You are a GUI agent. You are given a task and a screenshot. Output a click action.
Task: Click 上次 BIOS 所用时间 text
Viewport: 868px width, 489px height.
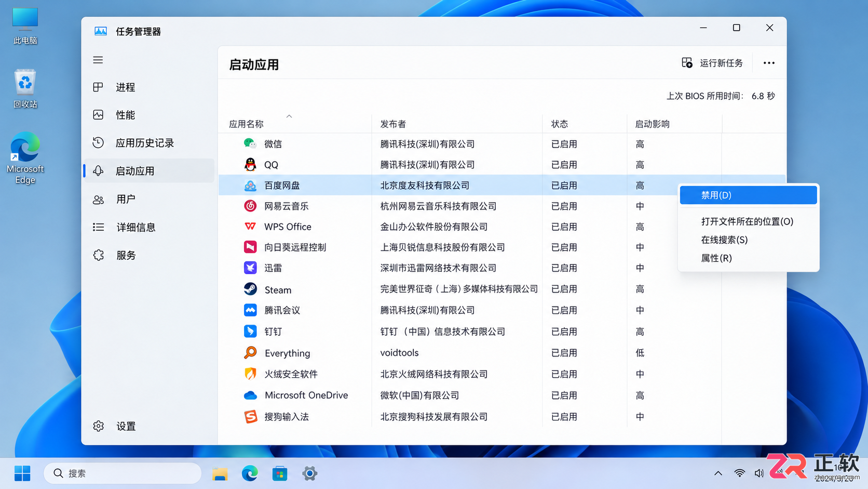pos(704,96)
